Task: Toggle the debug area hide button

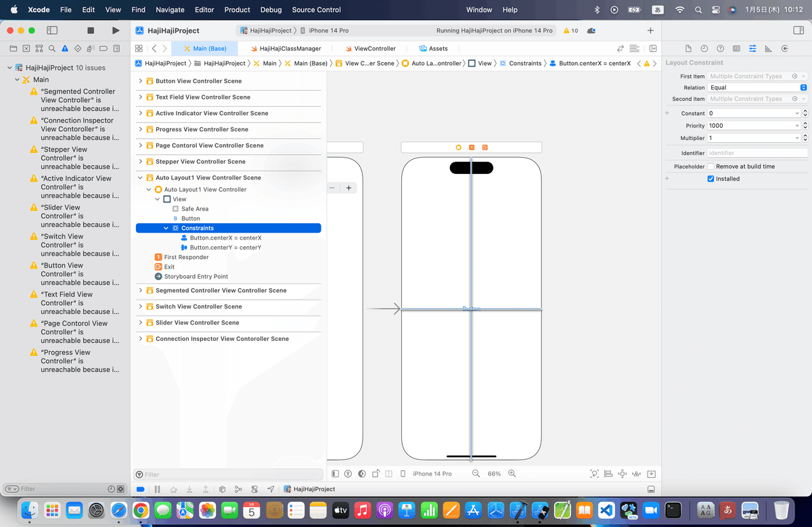Action: pos(651,489)
